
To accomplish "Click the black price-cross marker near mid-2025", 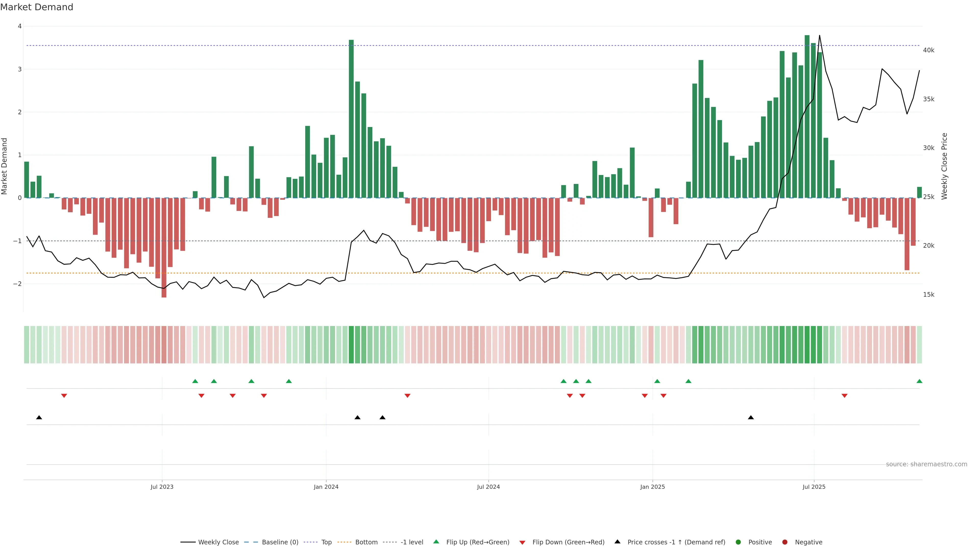I will pos(751,418).
